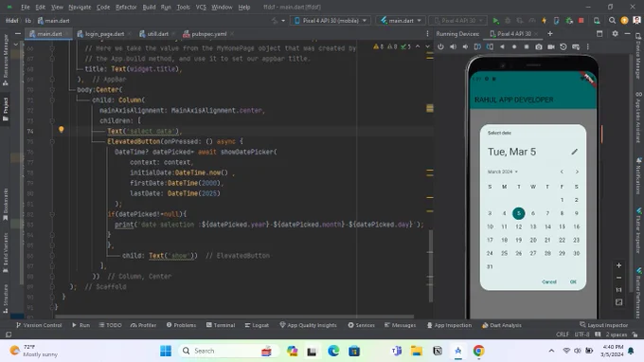This screenshot has width=644, height=362.
Task: Open Dart Analysis tool window
Action: coord(502,325)
